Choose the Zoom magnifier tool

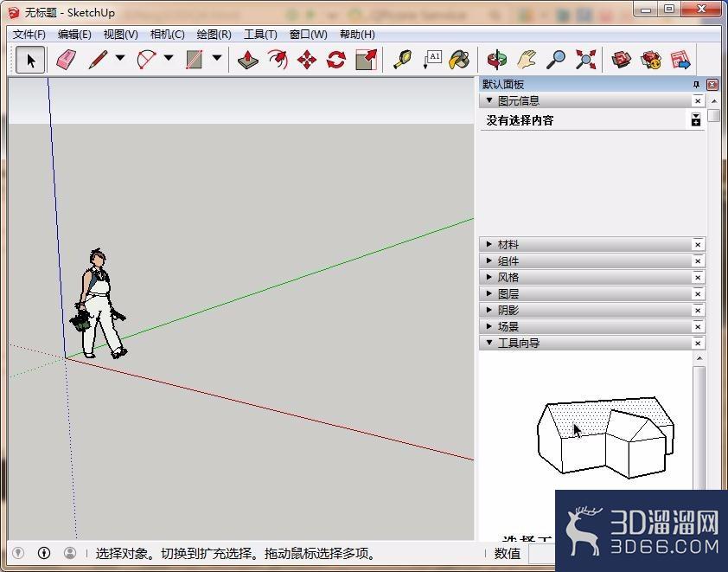(x=556, y=60)
